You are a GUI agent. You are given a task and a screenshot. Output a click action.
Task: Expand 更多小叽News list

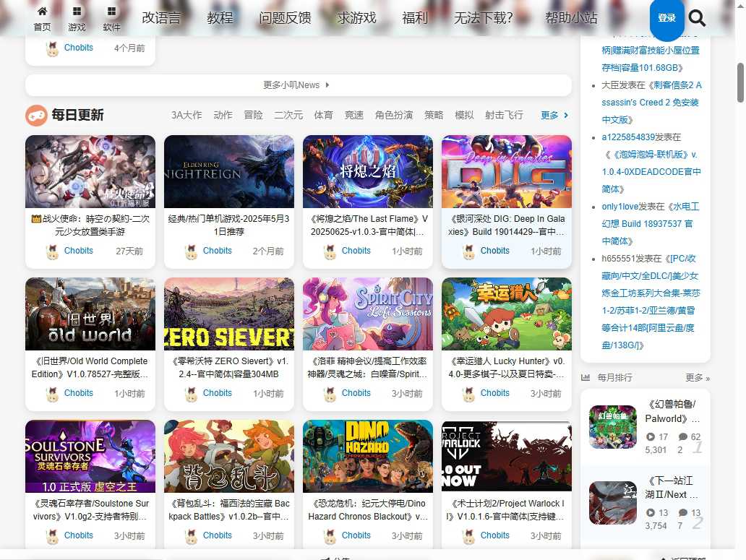tap(296, 85)
